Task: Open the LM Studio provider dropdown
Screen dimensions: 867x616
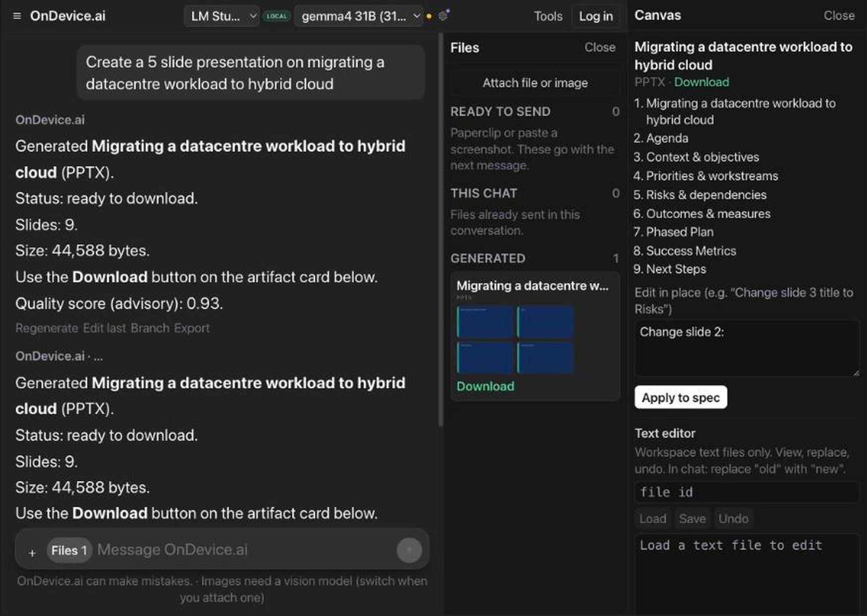Action: click(221, 16)
